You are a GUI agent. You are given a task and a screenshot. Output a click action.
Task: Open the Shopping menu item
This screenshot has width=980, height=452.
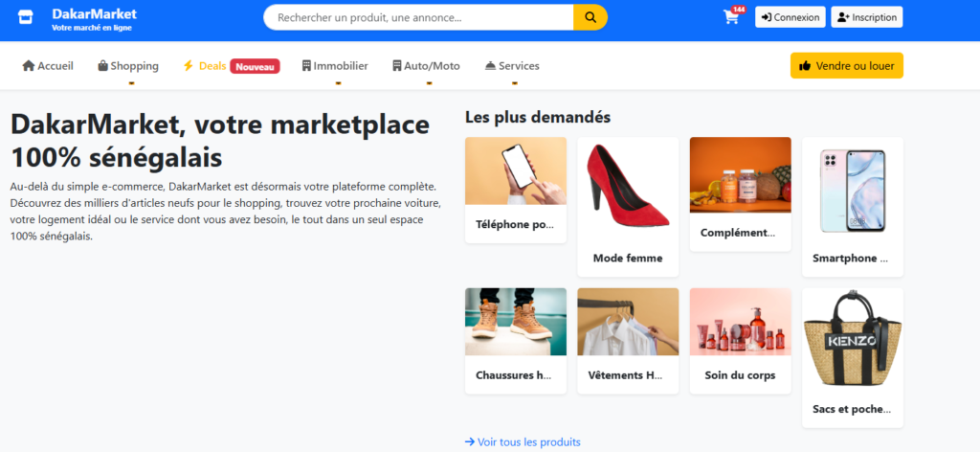(x=128, y=66)
